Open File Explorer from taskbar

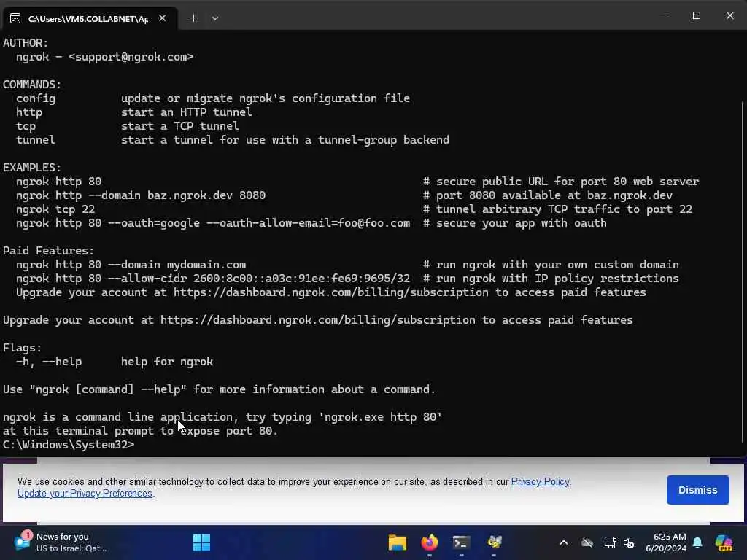[398, 542]
